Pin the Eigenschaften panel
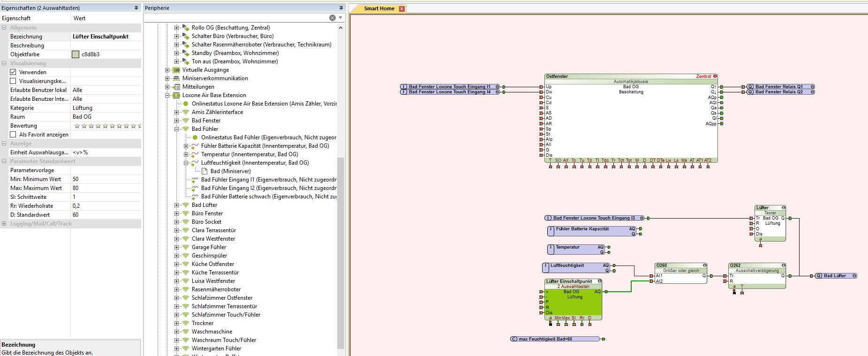This screenshot has width=868, height=356. coord(136,8)
